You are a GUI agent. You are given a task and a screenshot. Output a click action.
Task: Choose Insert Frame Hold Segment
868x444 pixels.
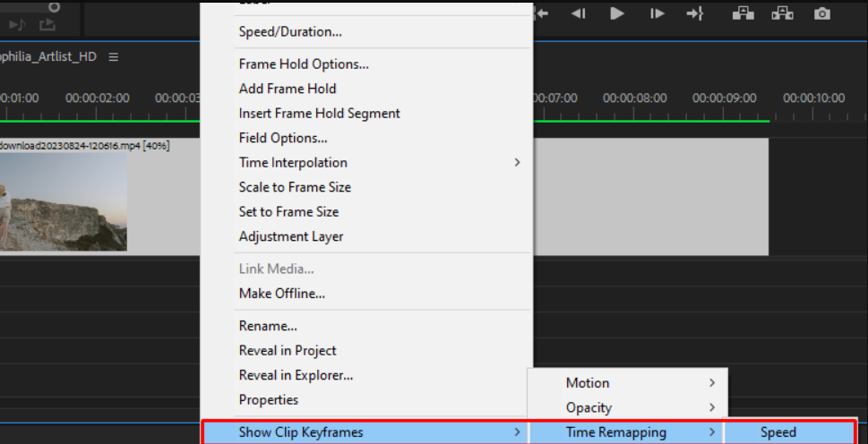[365, 114]
